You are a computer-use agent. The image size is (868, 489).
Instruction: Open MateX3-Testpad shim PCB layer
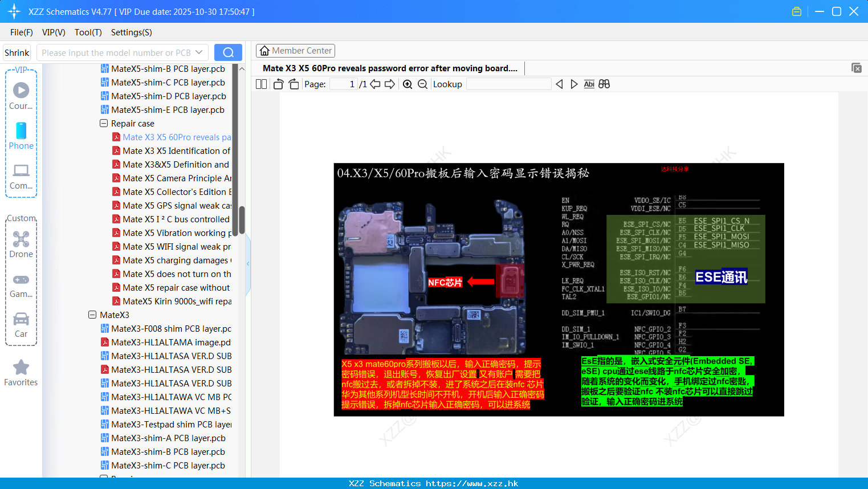[x=166, y=424]
